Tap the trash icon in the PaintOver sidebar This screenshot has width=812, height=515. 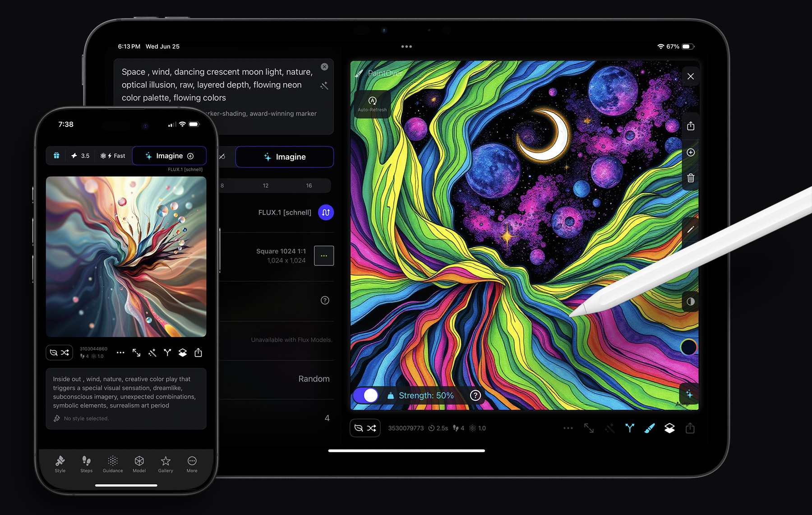691,178
